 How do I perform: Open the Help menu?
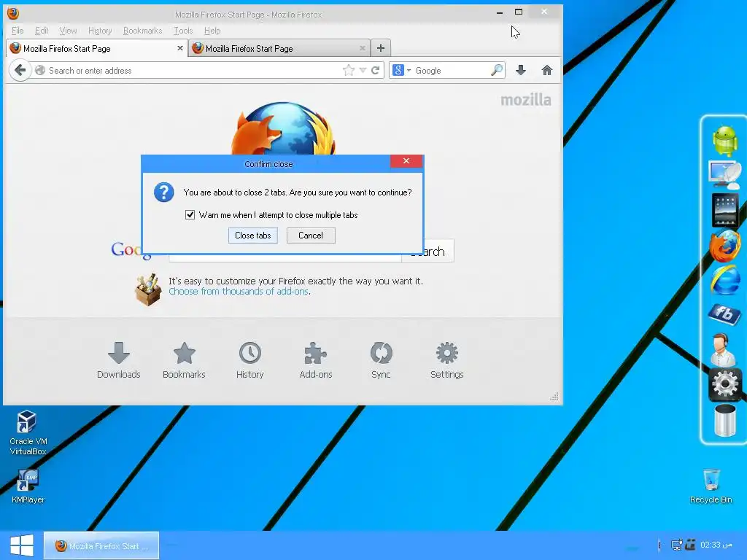(212, 31)
